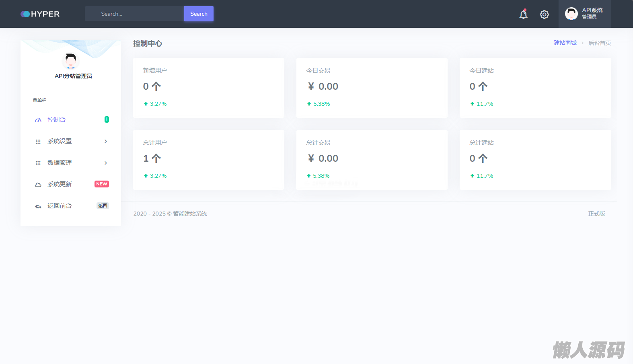Open the API系统 管理员 user dropdown
This screenshot has width=633, height=364.
click(x=584, y=14)
